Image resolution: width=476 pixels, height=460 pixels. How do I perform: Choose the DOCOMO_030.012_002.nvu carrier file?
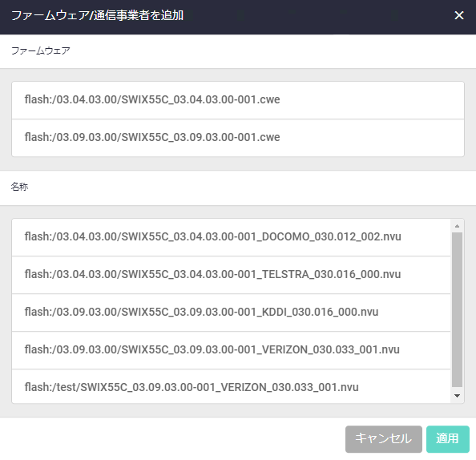pyautogui.click(x=231, y=237)
